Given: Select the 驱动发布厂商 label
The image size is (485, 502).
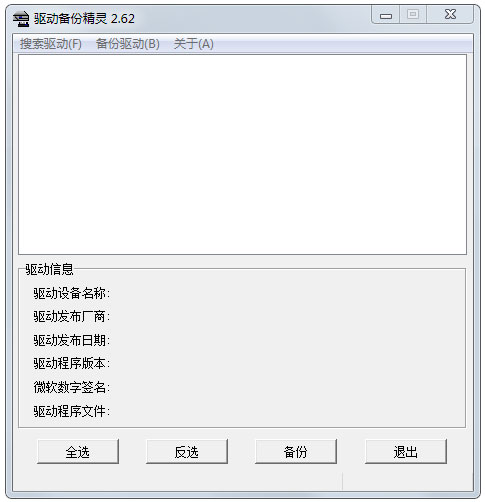Looking at the screenshot, I should pyautogui.click(x=71, y=317).
